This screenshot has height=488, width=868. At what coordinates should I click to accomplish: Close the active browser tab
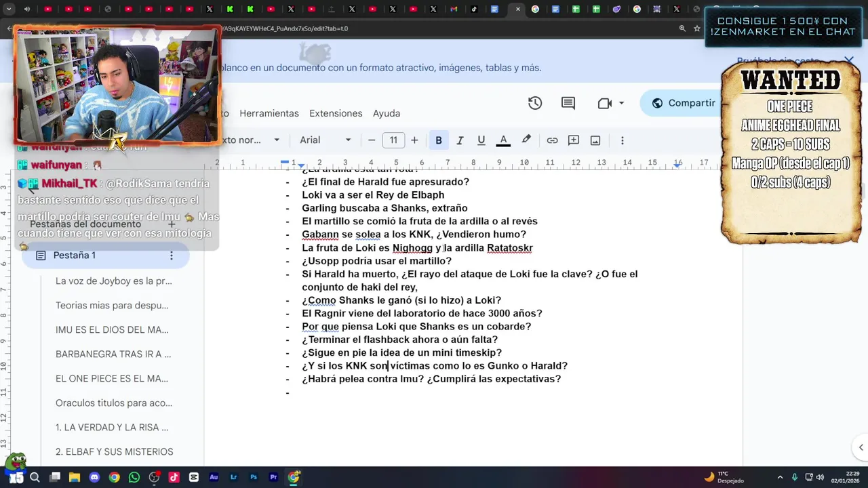tap(518, 9)
